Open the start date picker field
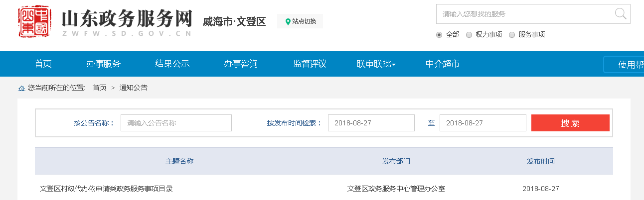The height and width of the screenshot is (200, 644). tap(371, 123)
